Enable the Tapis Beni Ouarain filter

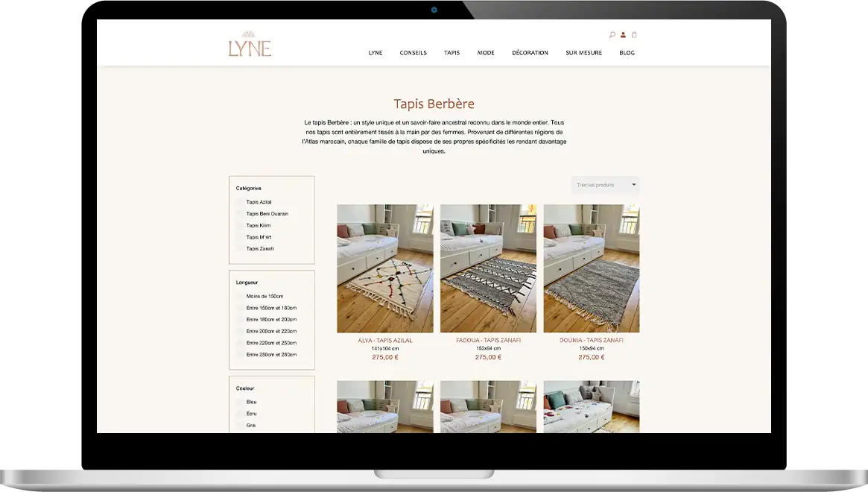pyautogui.click(x=240, y=214)
